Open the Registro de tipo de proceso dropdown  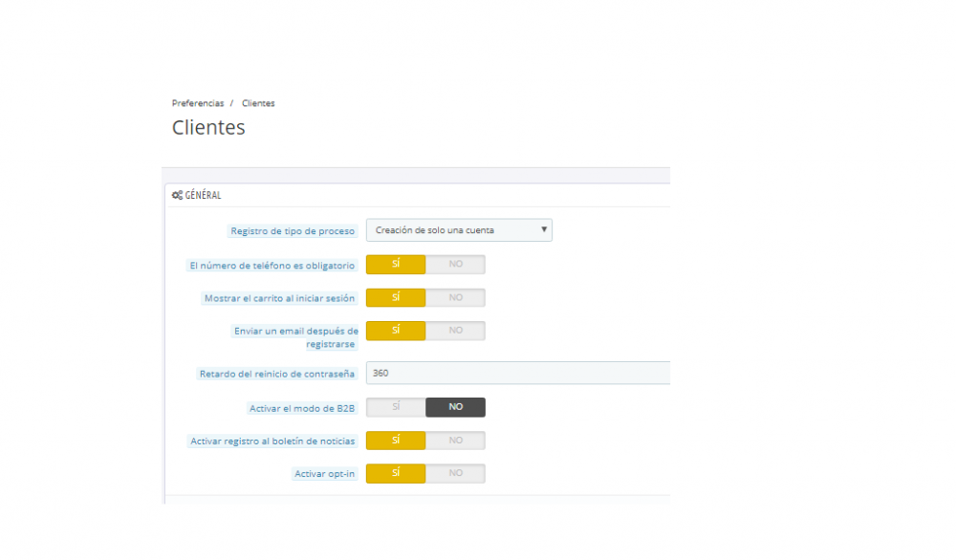[x=459, y=230]
